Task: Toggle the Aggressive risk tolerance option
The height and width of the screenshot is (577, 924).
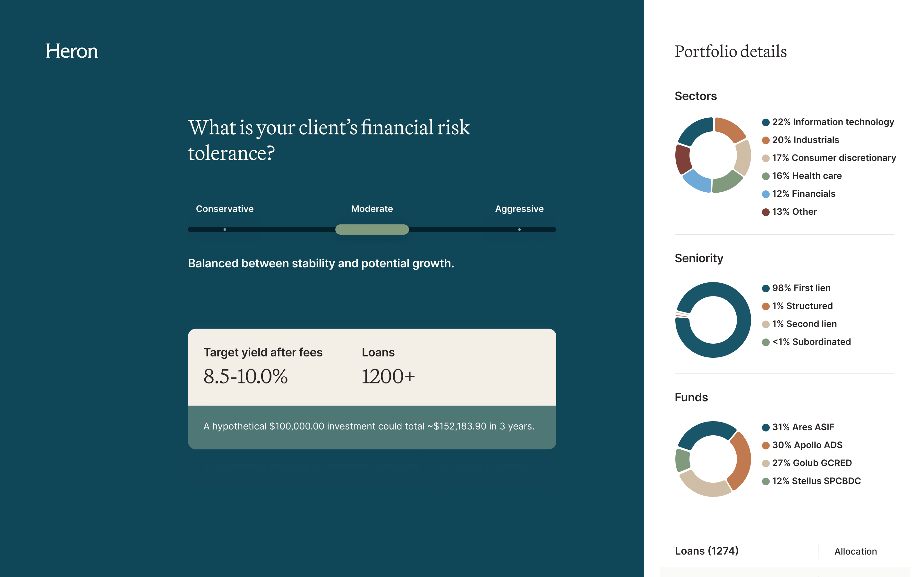Action: pyautogui.click(x=518, y=229)
